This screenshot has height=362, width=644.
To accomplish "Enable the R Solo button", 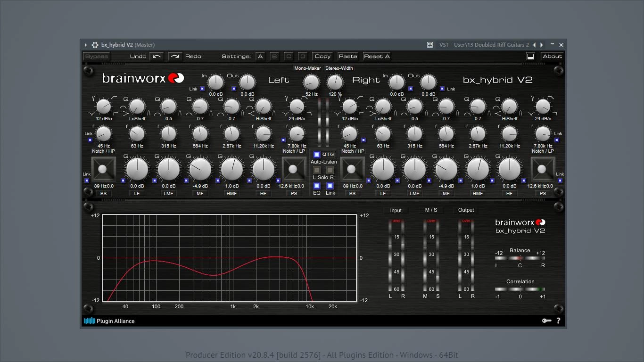I will 330,170.
